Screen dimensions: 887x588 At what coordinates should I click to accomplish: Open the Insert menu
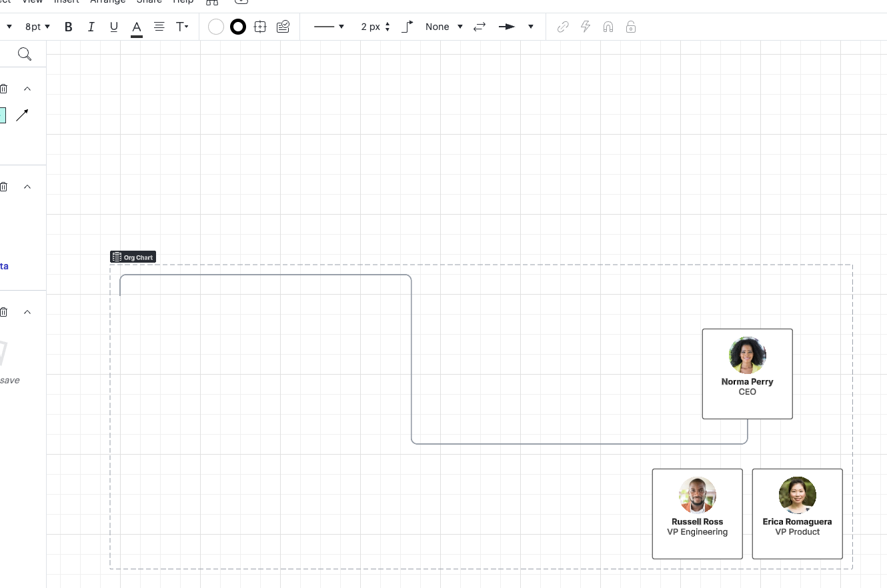[x=66, y=2]
